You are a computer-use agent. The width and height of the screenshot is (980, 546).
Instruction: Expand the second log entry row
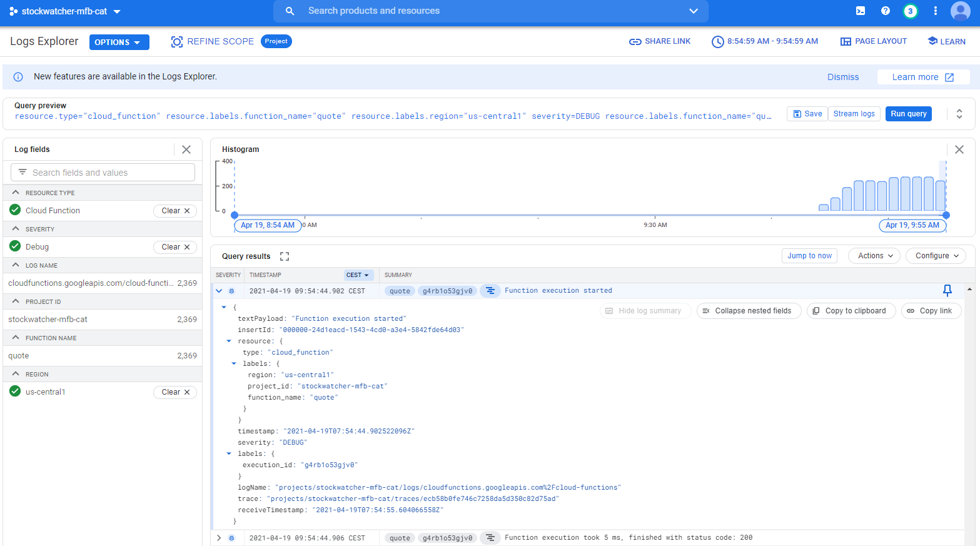pos(219,538)
